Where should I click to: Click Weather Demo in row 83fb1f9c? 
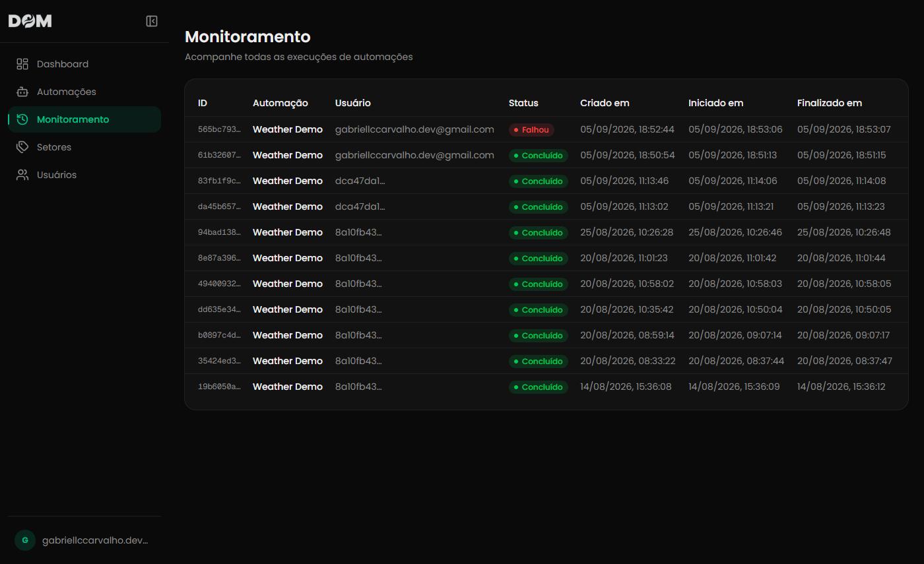[288, 181]
